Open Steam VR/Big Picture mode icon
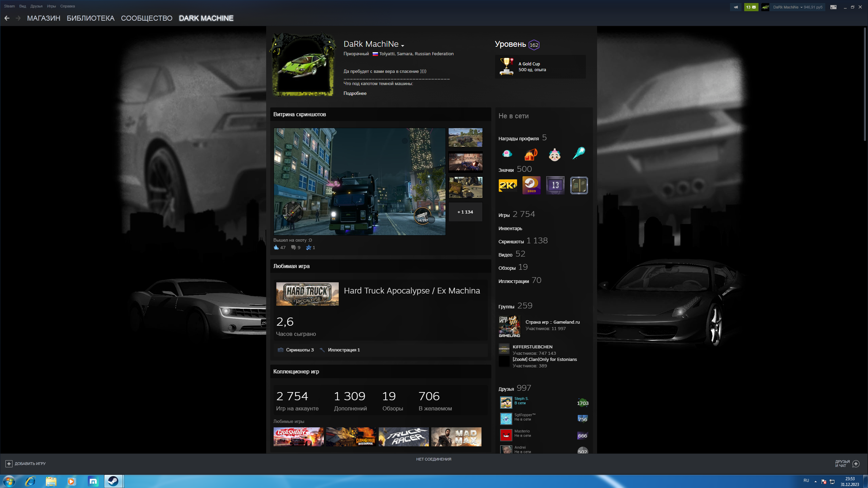Screen dimensions: 868x488 coord(833,7)
